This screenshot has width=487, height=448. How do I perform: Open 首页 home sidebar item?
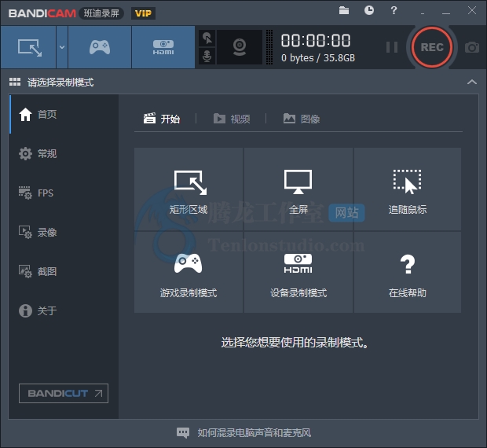point(64,114)
